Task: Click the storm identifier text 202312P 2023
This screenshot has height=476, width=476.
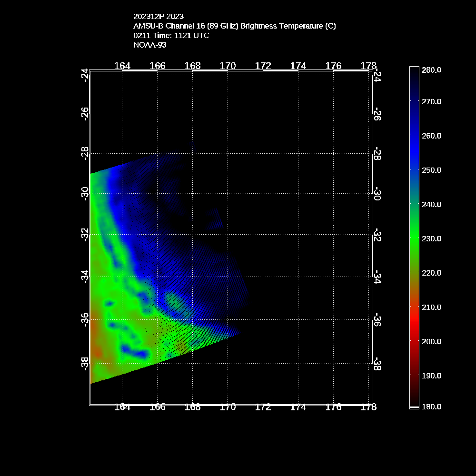Action: click(159, 17)
